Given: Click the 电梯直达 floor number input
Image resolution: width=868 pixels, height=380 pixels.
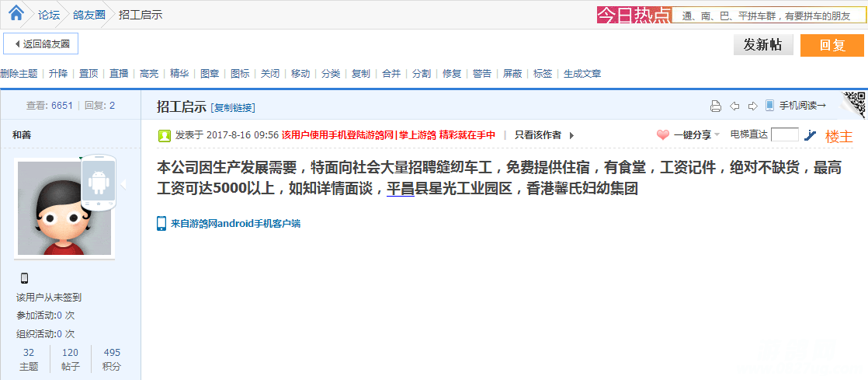Looking at the screenshot, I should point(784,134).
